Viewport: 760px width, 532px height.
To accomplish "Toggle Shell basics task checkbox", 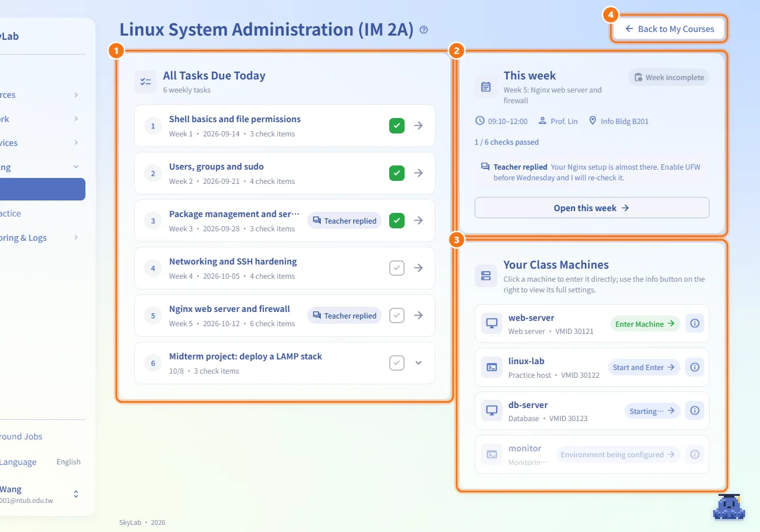I will pyautogui.click(x=397, y=126).
